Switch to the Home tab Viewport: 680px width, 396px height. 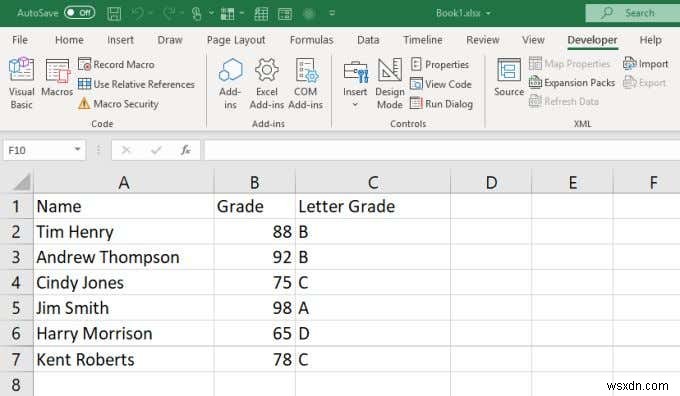coord(69,40)
